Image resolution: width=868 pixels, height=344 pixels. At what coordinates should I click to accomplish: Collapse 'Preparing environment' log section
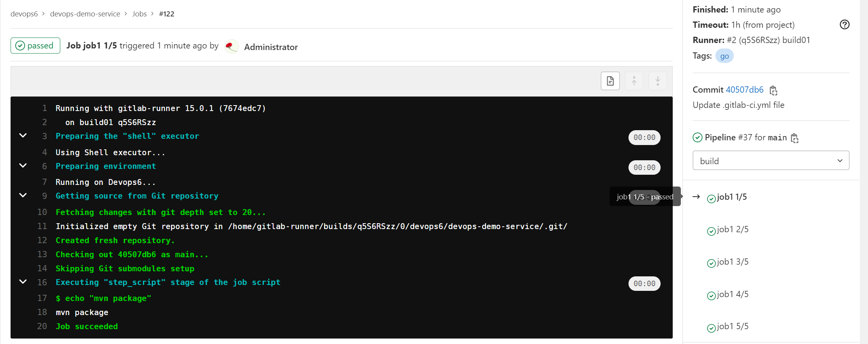click(23, 166)
